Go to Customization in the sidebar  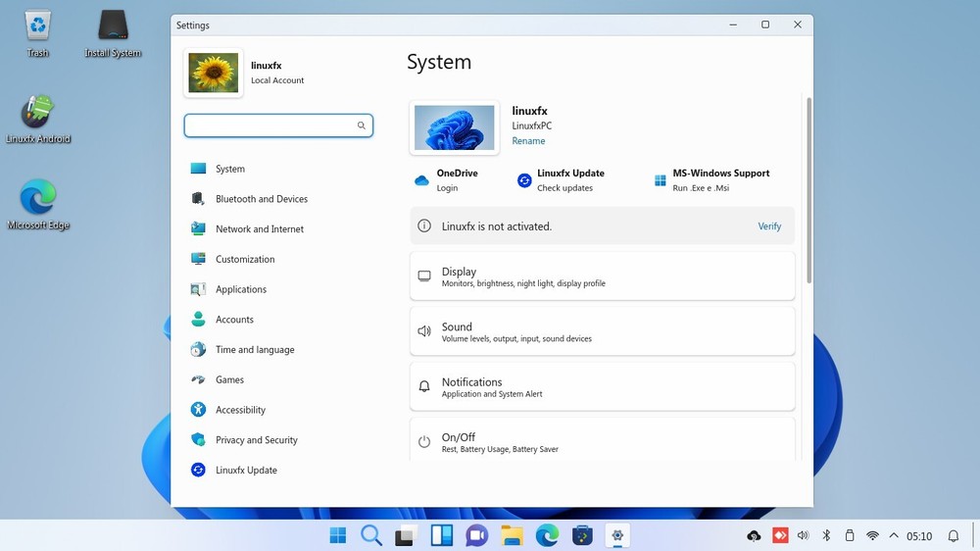(245, 260)
